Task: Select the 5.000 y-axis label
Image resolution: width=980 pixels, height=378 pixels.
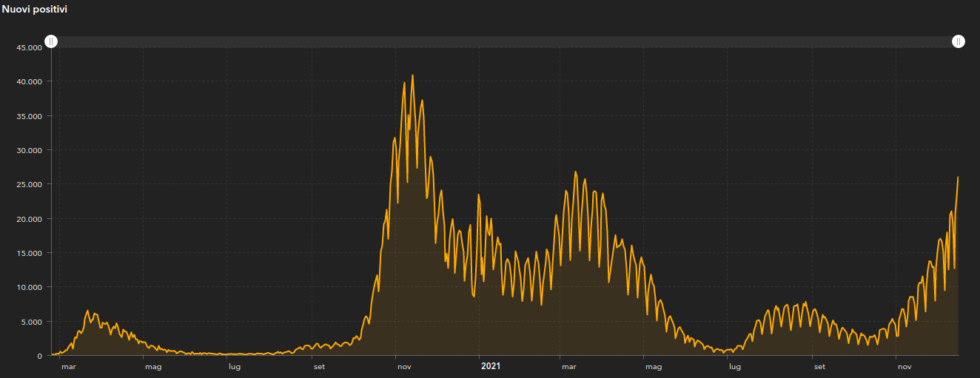Action: pyautogui.click(x=31, y=322)
